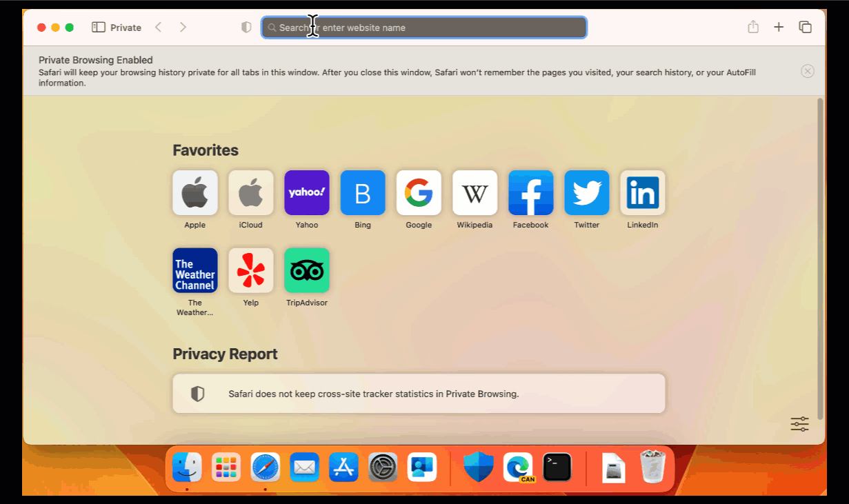The image size is (849, 504).
Task: Open the Yelp favorite
Action: point(250,270)
